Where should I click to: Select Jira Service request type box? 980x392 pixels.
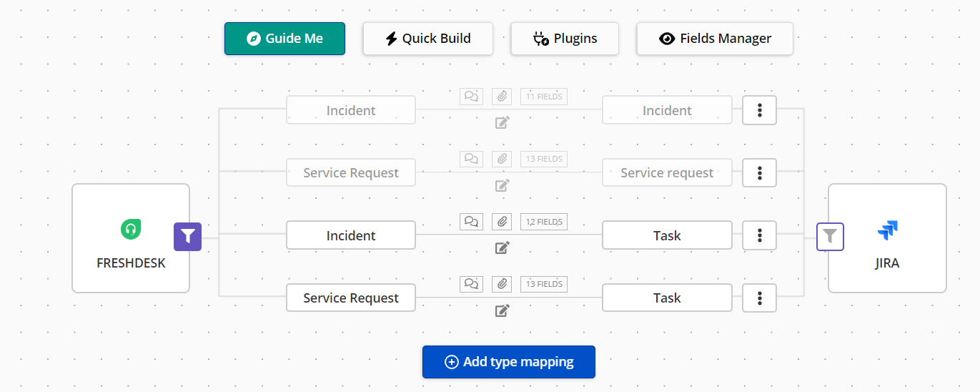click(667, 172)
